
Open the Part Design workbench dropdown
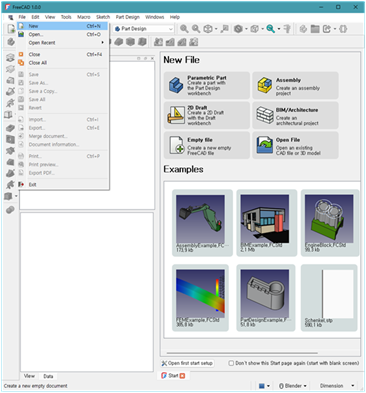tap(144, 29)
